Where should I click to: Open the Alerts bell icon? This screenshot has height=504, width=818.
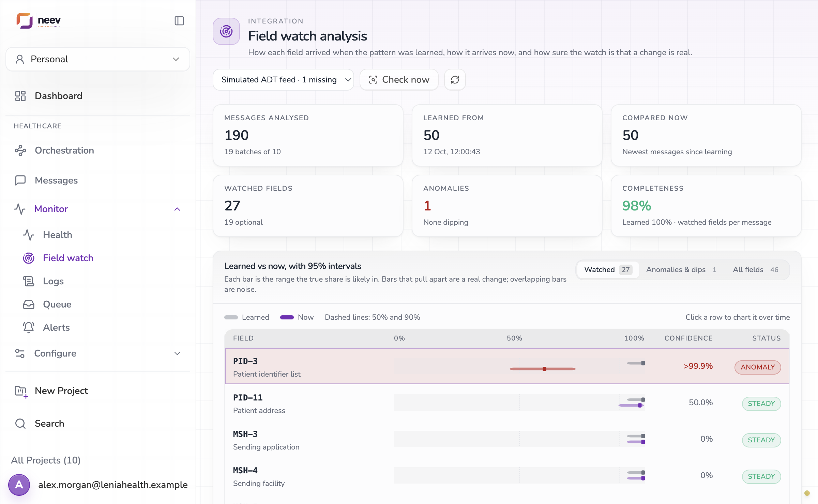pos(29,328)
